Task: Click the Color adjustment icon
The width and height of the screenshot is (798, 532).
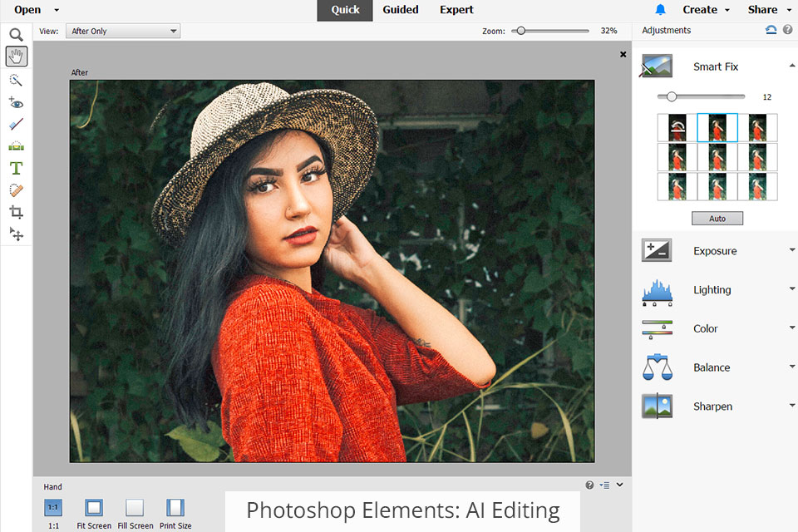Action: pos(657,329)
